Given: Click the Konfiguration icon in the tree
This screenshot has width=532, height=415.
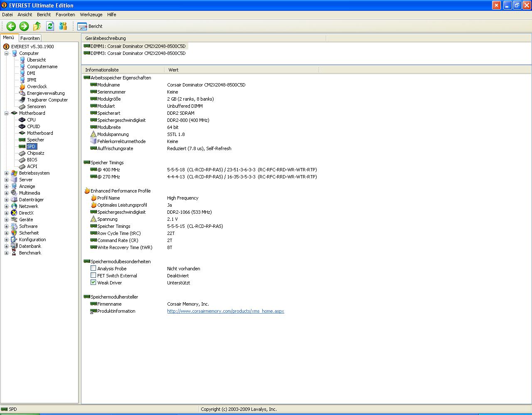Looking at the screenshot, I should (15, 240).
